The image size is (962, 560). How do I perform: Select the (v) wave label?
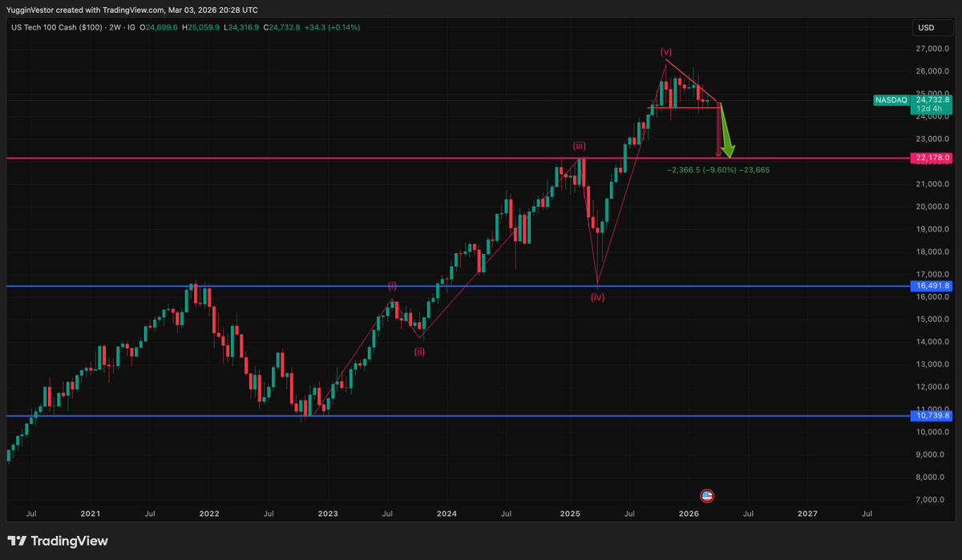(666, 51)
